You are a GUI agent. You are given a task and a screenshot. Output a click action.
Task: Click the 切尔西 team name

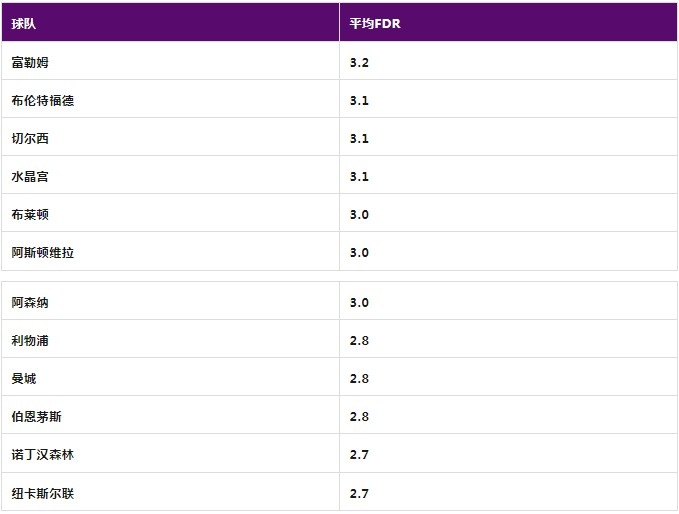(30, 138)
